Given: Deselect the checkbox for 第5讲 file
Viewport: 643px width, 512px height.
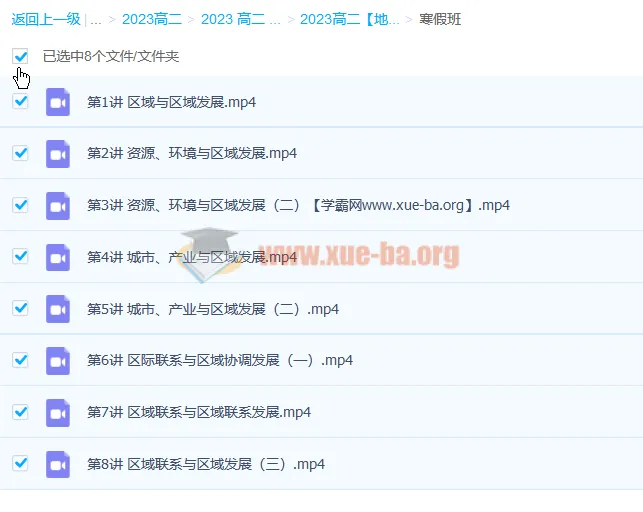Looking at the screenshot, I should 21,308.
